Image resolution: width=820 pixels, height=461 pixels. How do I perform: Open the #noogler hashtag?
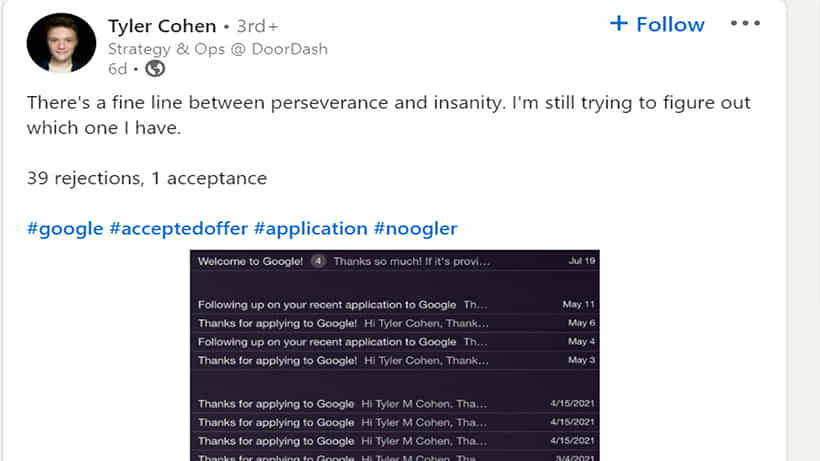click(x=415, y=228)
